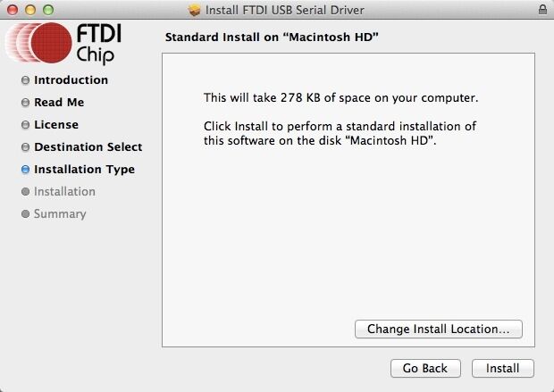Select the Destination Select step label
Viewport: 554px width, 392px height.
(88, 147)
